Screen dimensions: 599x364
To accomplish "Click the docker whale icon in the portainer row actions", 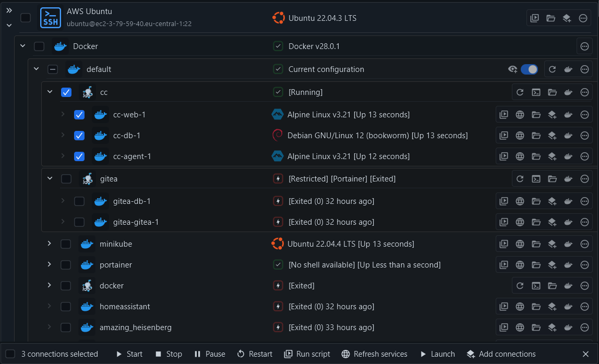I will tap(568, 265).
